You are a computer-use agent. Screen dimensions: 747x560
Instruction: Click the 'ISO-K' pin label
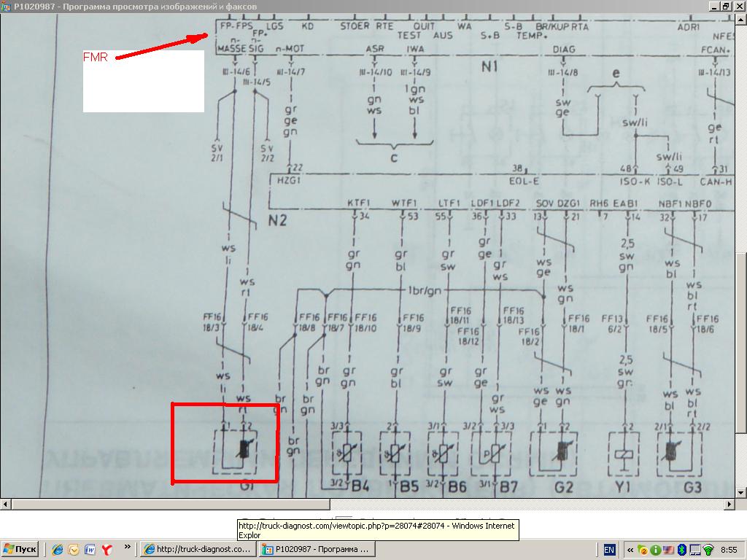pos(635,182)
